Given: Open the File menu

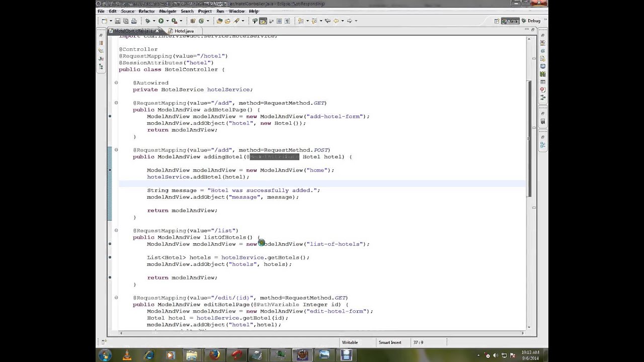Looking at the screenshot, I should tap(101, 11).
